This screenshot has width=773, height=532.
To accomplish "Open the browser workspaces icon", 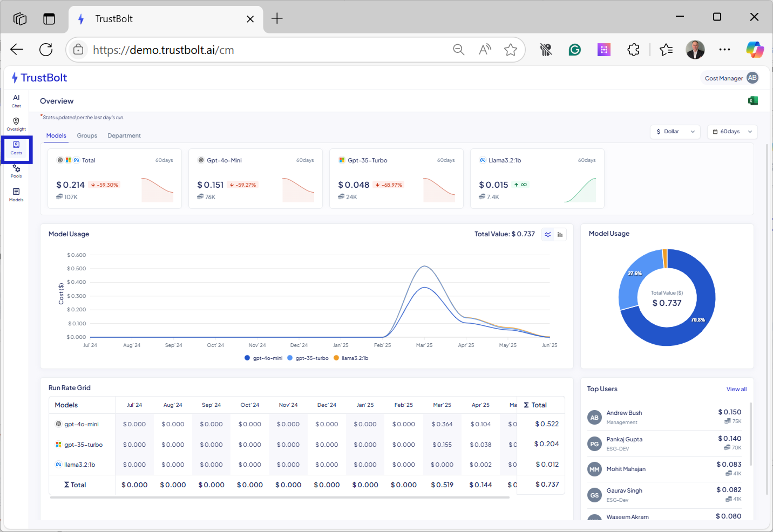I will pyautogui.click(x=20, y=19).
